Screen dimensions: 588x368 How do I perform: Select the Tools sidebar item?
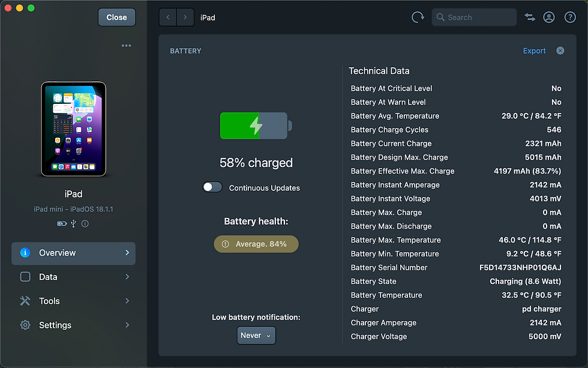73,301
